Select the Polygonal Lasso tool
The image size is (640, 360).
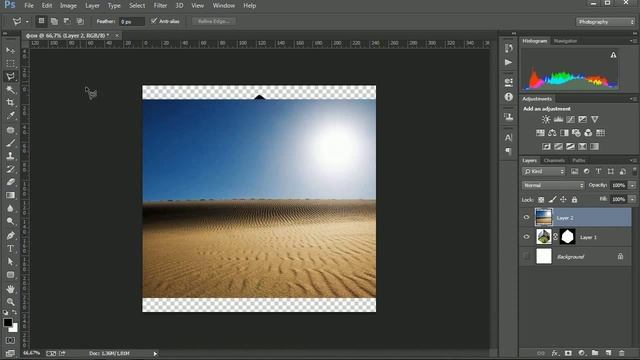[11, 77]
